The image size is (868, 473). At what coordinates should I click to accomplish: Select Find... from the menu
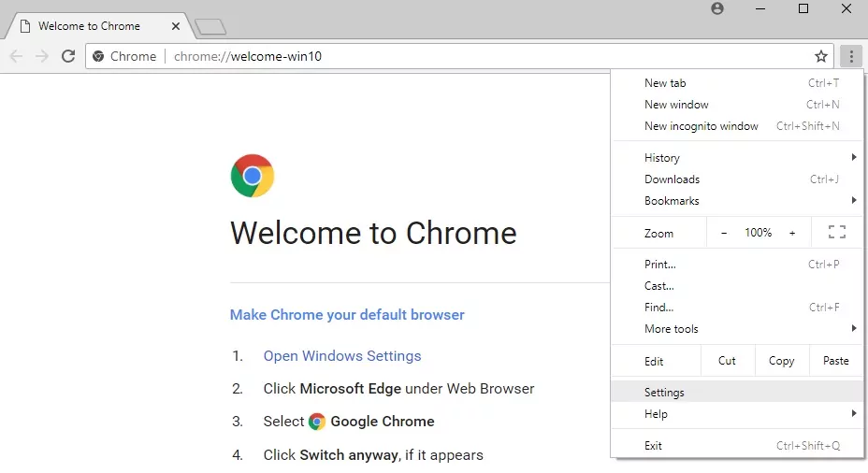tap(737, 308)
